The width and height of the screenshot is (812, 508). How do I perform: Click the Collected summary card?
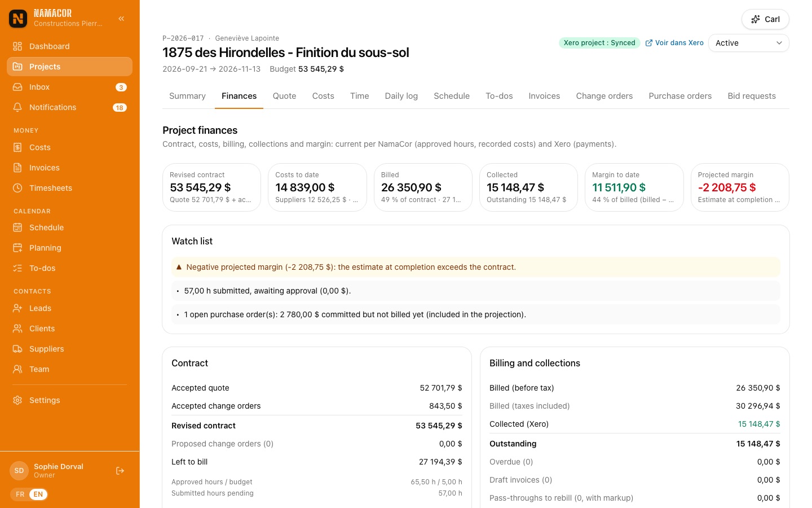tap(528, 187)
